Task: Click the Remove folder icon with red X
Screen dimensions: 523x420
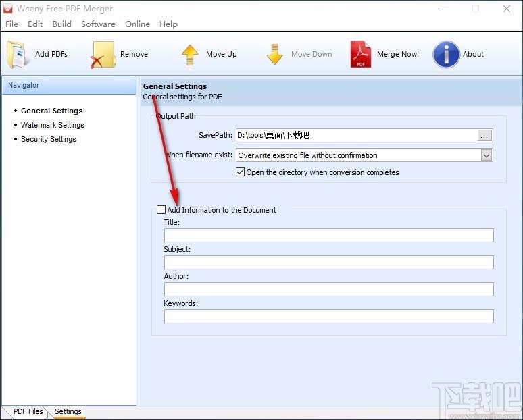Action: (x=103, y=54)
